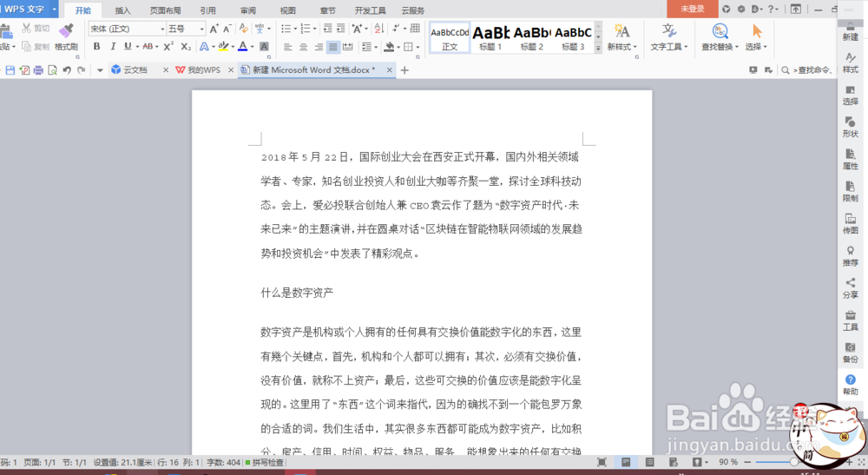
Task: Click the sort A-Z icon
Action: click(x=379, y=29)
